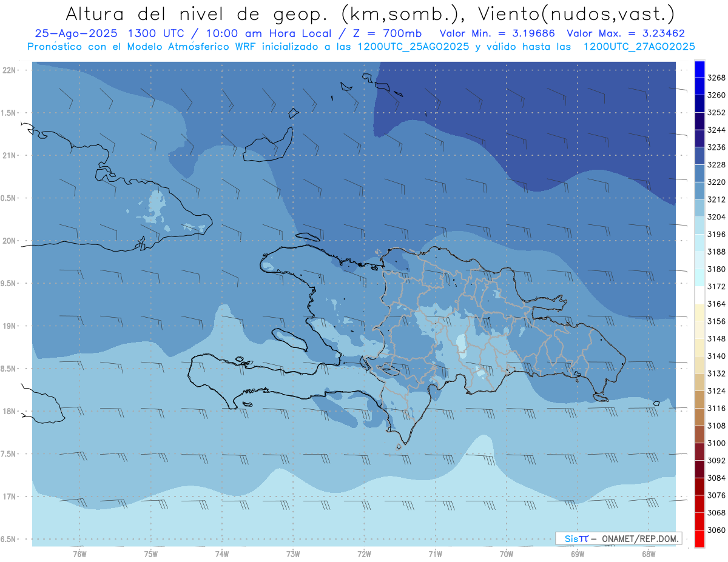
Task: Click the 3164 colorbar label
Action: coord(716,304)
